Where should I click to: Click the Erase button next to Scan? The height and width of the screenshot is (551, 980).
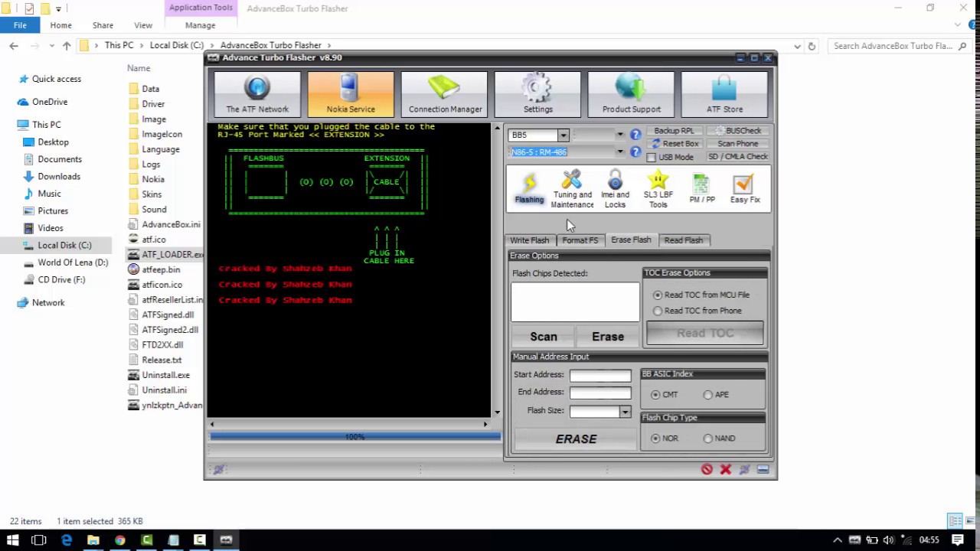pyautogui.click(x=608, y=337)
